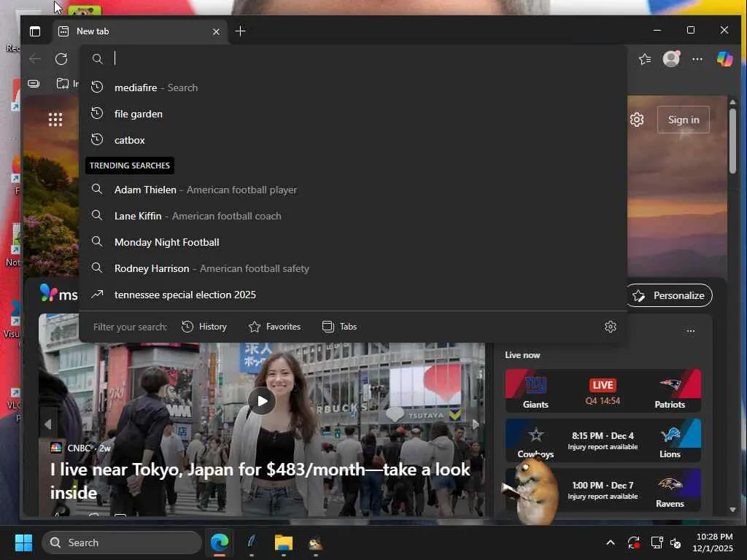
Task: Open a new tab with plus button
Action: point(240,31)
